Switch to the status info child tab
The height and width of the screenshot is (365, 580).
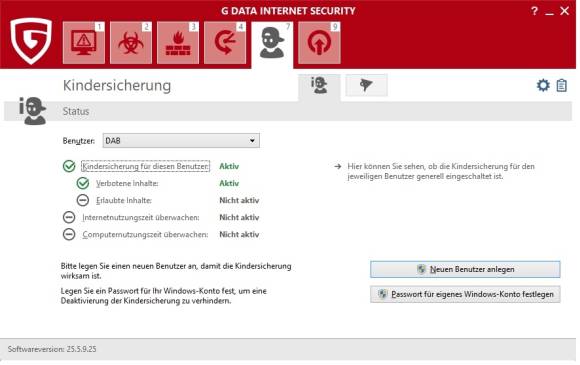(319, 86)
